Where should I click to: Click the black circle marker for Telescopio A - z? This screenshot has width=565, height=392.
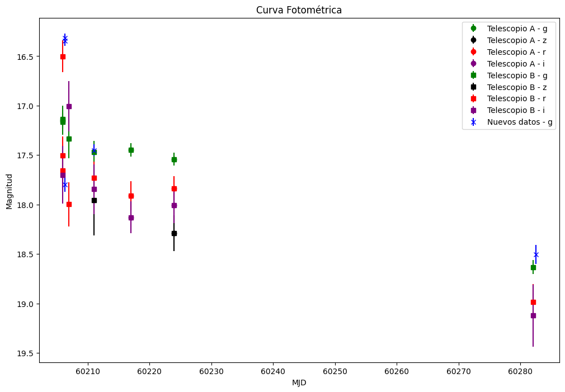tap(473, 40)
